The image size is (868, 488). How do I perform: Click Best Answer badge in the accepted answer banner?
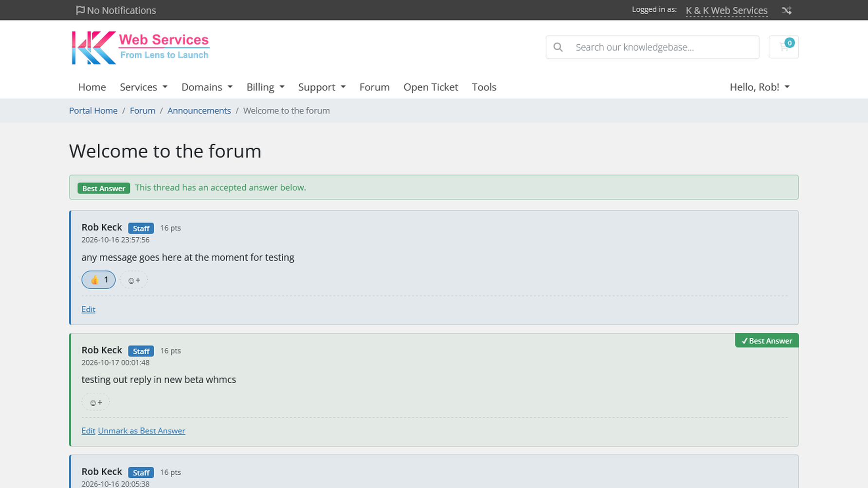tap(104, 188)
